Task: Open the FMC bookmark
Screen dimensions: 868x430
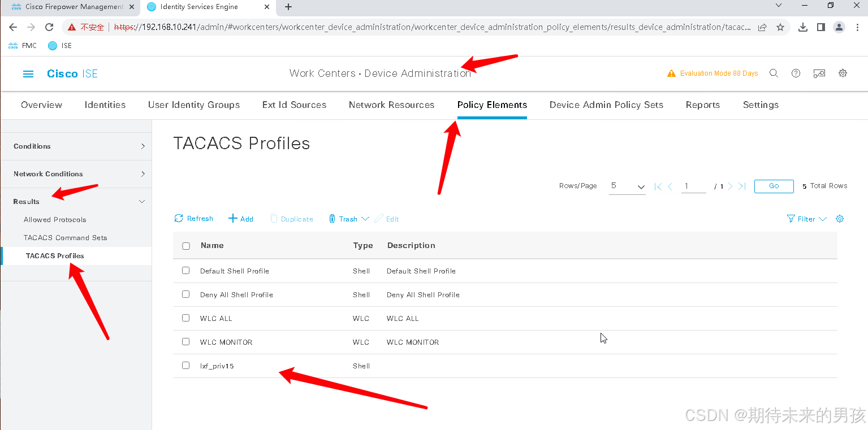Action: [23, 46]
